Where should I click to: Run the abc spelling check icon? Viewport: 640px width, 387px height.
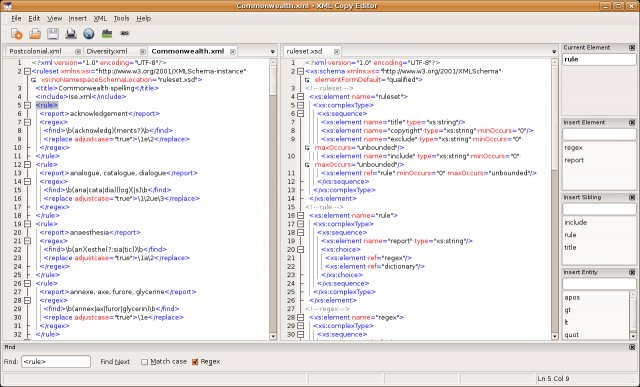click(107, 33)
